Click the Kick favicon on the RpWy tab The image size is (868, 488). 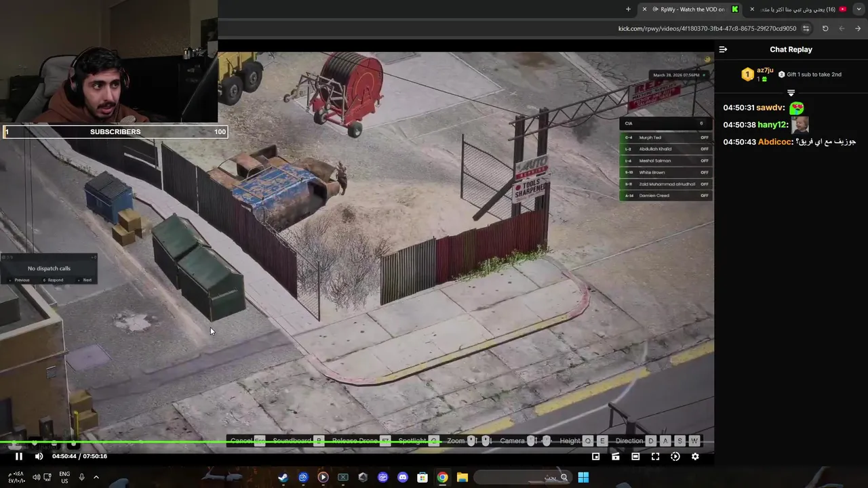pyautogui.click(x=734, y=9)
